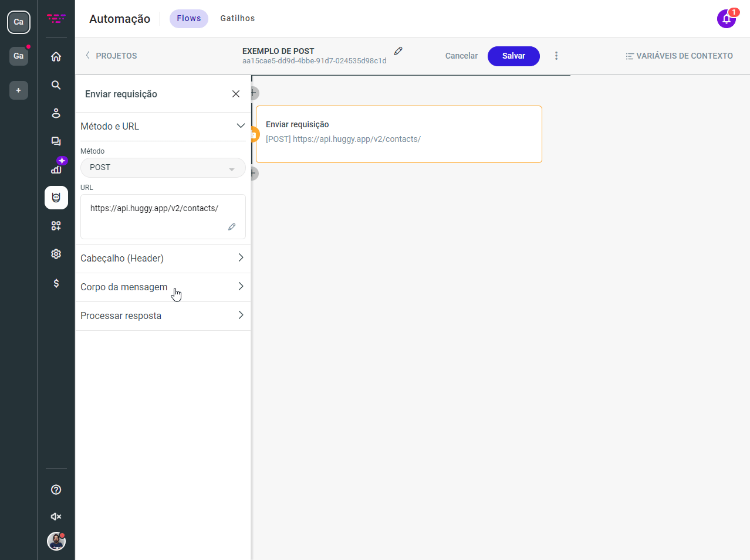Expand the Processar resposta section
The width and height of the screenshot is (750, 560).
click(163, 316)
